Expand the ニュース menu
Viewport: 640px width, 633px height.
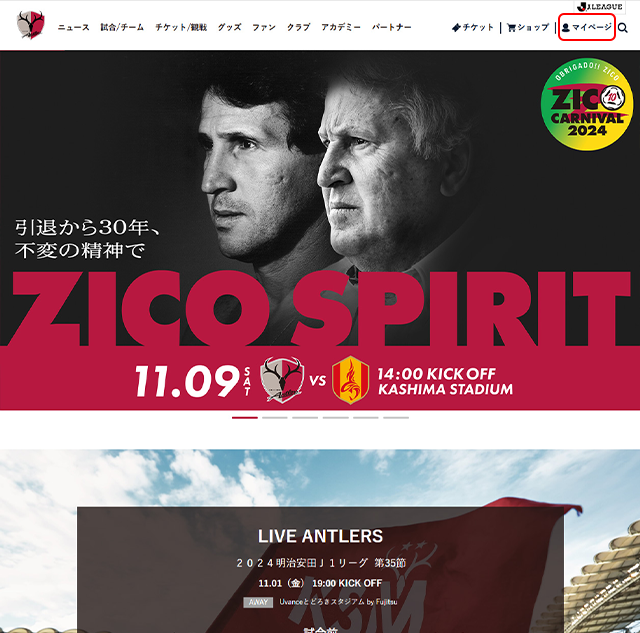(x=73, y=27)
